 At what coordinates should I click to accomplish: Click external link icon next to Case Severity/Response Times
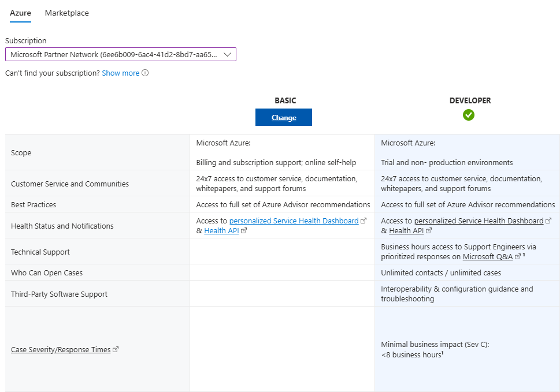coord(117,349)
